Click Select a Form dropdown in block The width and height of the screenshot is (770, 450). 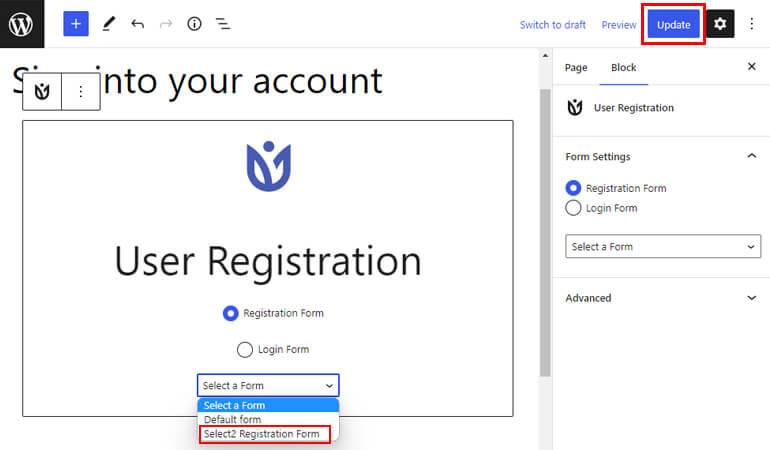click(268, 386)
